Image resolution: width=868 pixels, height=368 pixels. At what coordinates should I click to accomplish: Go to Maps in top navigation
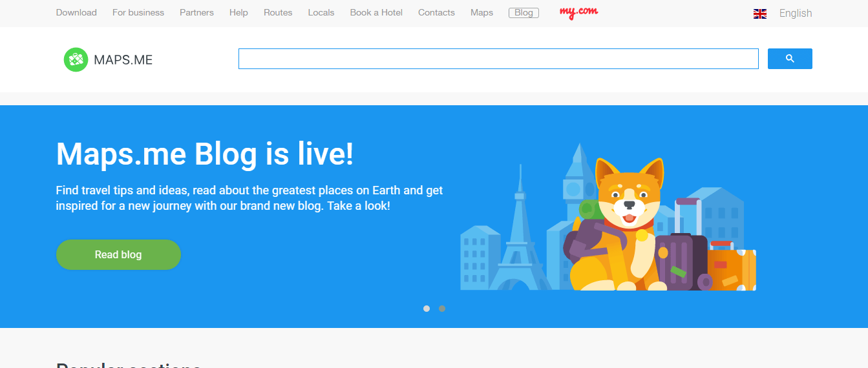coord(482,12)
